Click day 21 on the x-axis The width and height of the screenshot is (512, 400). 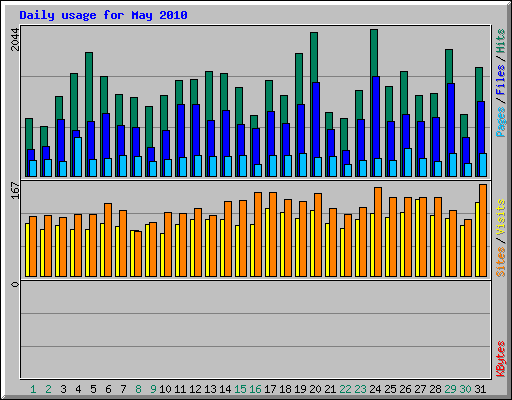330,389
